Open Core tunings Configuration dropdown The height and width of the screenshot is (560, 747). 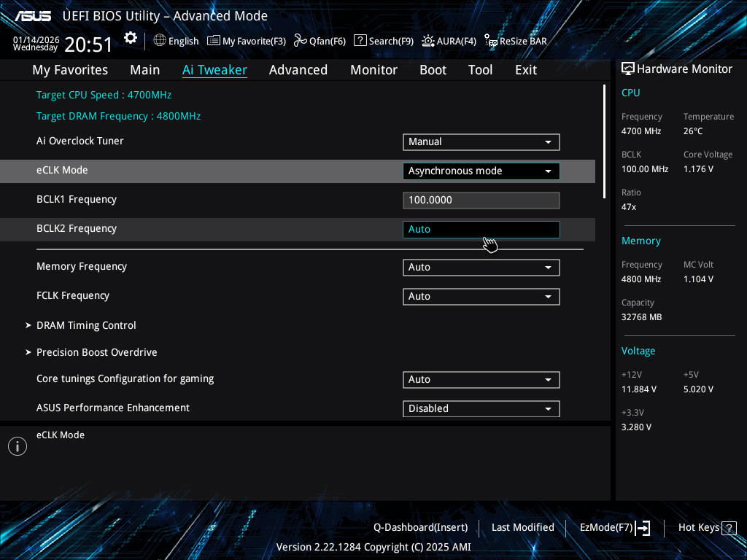coord(481,379)
